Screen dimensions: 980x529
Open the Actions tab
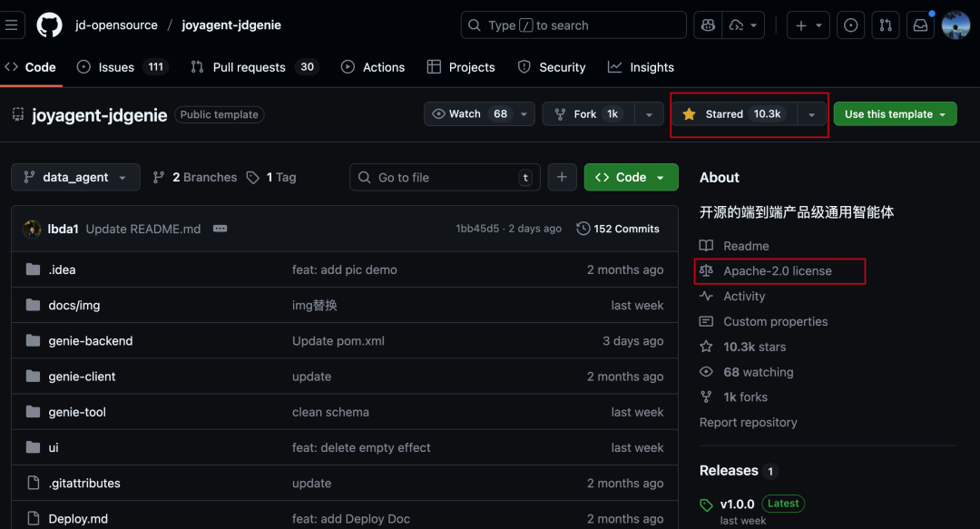coord(373,67)
